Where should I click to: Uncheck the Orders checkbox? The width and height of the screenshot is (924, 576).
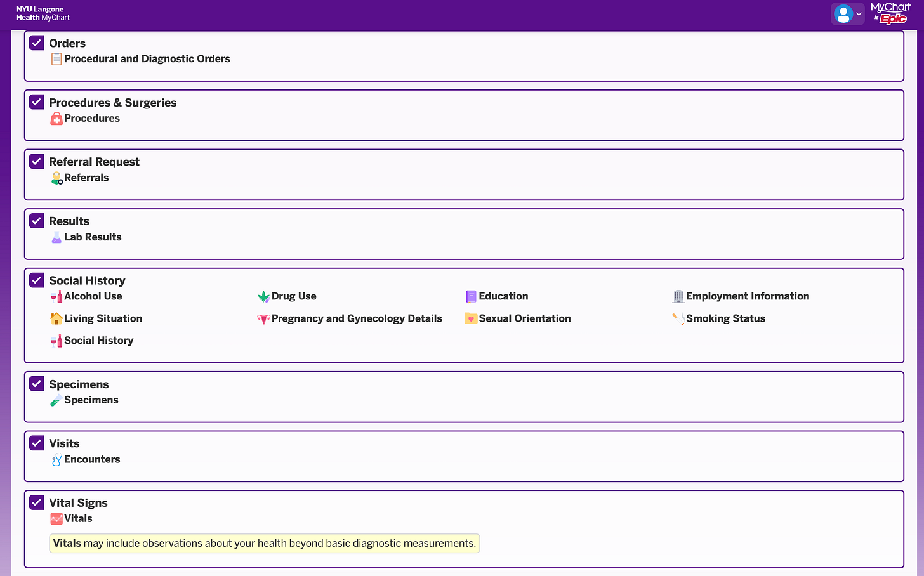click(x=37, y=43)
